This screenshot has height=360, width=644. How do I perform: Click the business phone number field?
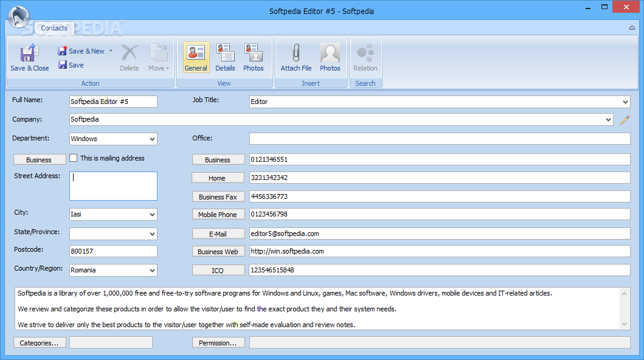click(x=440, y=159)
